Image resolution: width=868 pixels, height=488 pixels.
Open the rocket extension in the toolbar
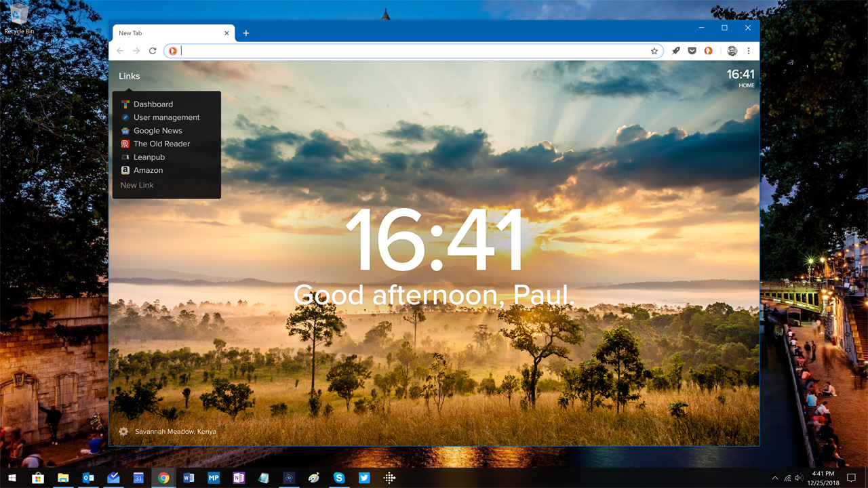pyautogui.click(x=675, y=51)
